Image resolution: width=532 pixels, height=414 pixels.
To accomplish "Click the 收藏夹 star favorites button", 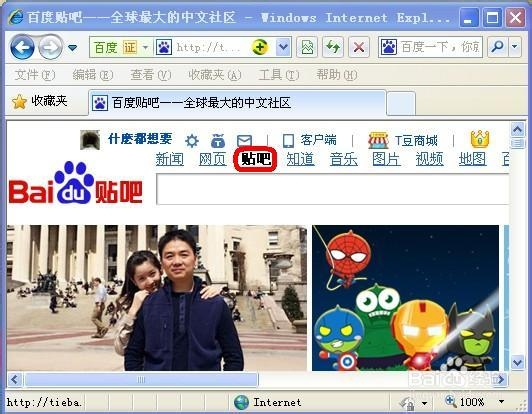I will tap(39, 101).
